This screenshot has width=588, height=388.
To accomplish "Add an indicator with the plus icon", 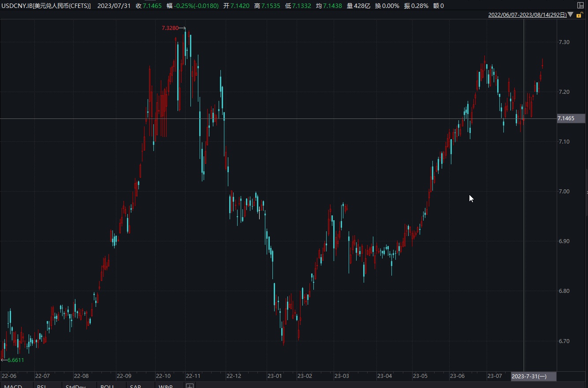I will coord(190,386).
